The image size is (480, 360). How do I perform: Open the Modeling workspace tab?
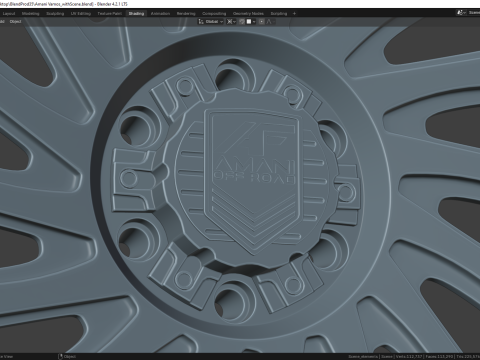coord(31,14)
